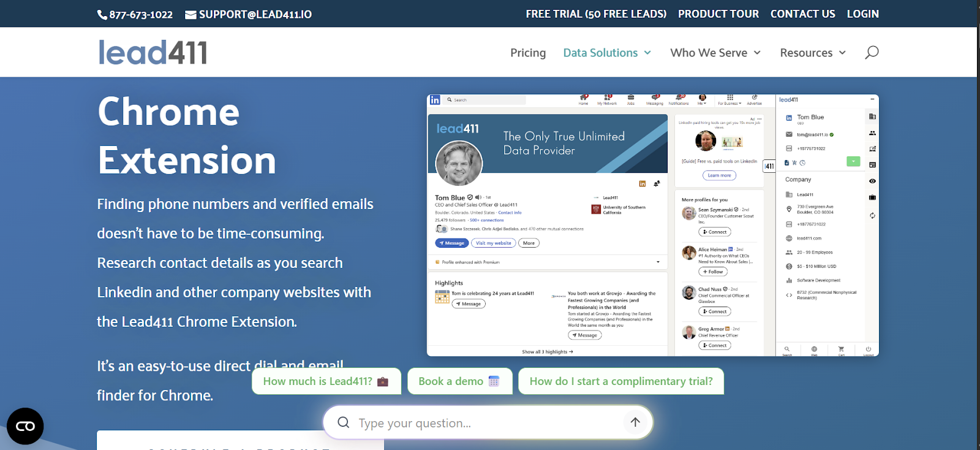Viewport: 980px width, 450px height.
Task: Focus the 'Type your question' field
Action: pos(487,422)
